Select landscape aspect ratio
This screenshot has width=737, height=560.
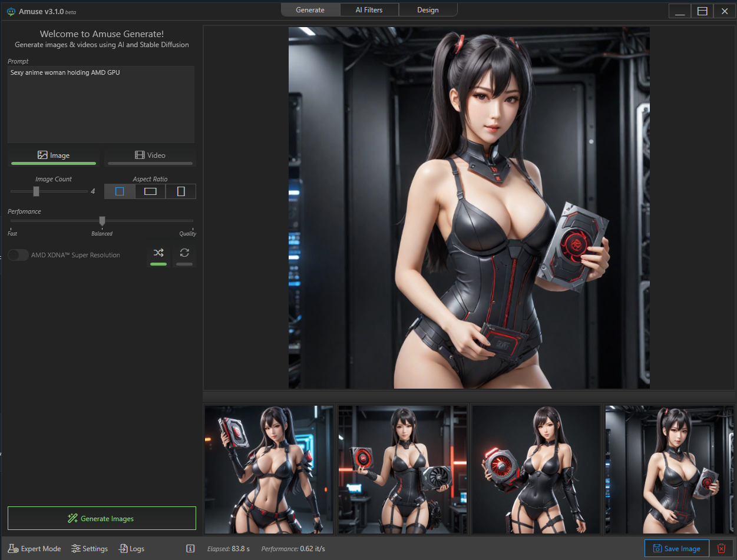150,191
